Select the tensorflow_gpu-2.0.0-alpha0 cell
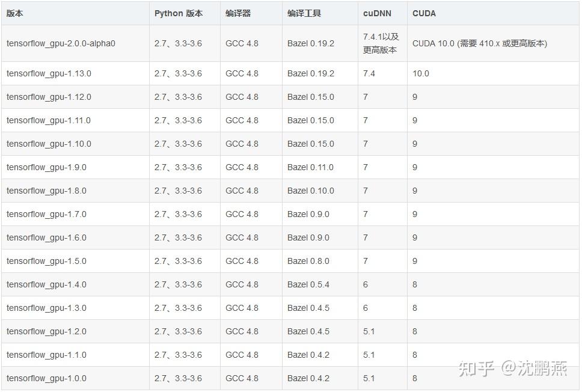The height and width of the screenshot is (392, 582). point(61,43)
